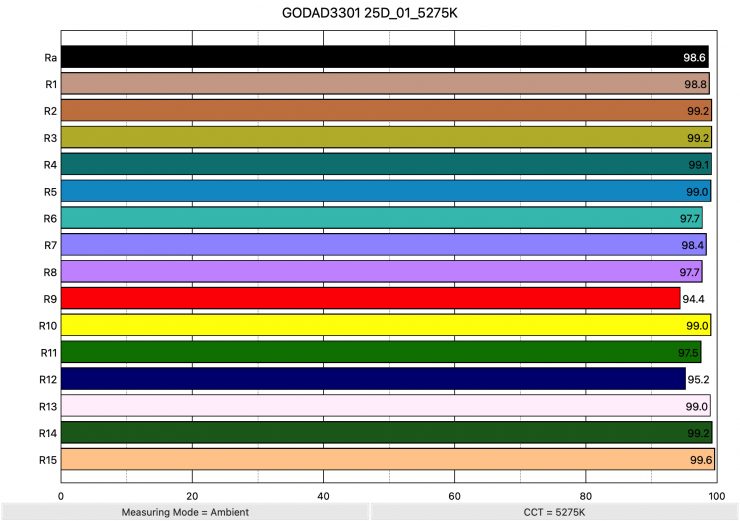Click the R13 axis label
Screen dimensions: 740x521
pyautogui.click(x=48, y=406)
